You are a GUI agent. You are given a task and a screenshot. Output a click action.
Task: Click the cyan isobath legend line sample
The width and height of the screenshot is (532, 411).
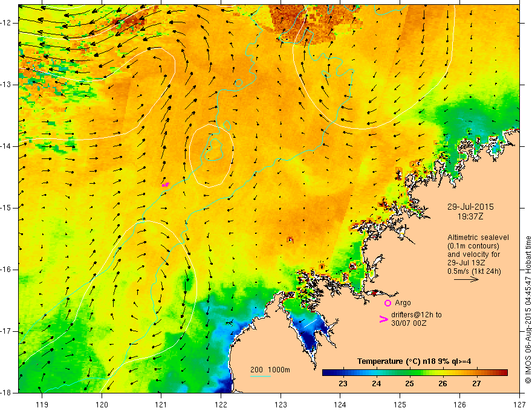(260, 376)
